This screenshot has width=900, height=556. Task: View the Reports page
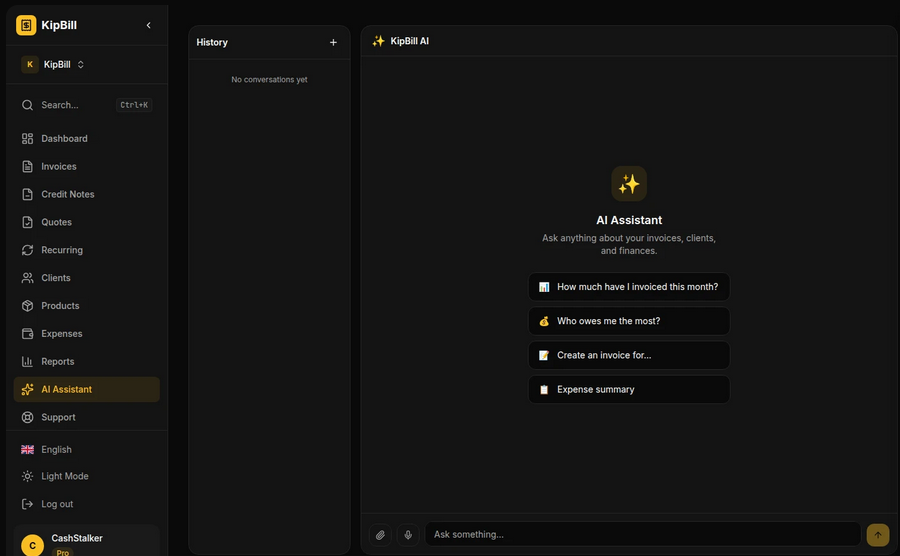coord(87,361)
